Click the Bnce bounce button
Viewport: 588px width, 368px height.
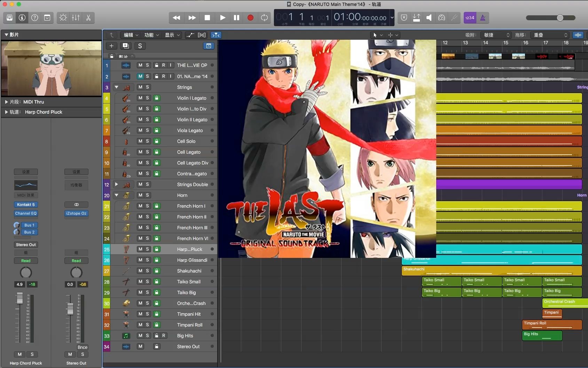(x=83, y=347)
